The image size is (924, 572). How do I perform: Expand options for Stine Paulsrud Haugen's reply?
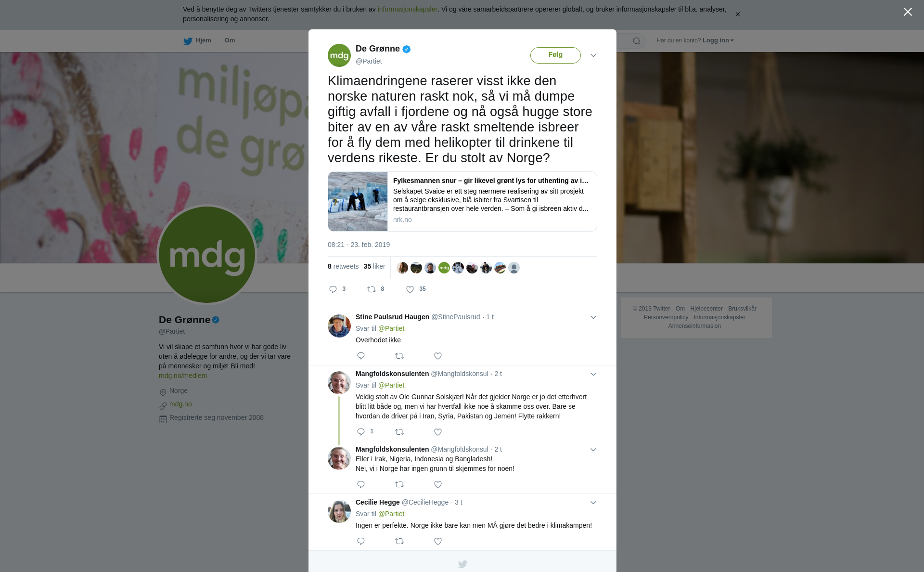click(x=593, y=317)
